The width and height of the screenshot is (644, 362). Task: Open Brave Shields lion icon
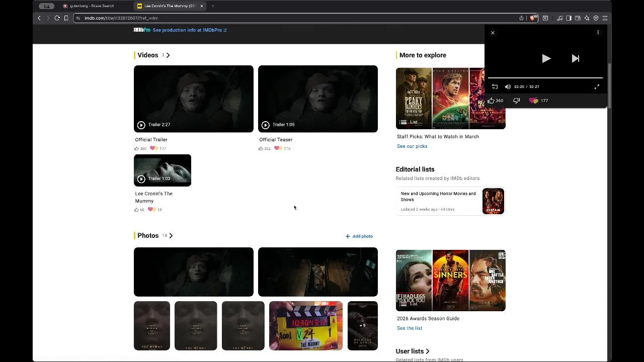[533, 18]
